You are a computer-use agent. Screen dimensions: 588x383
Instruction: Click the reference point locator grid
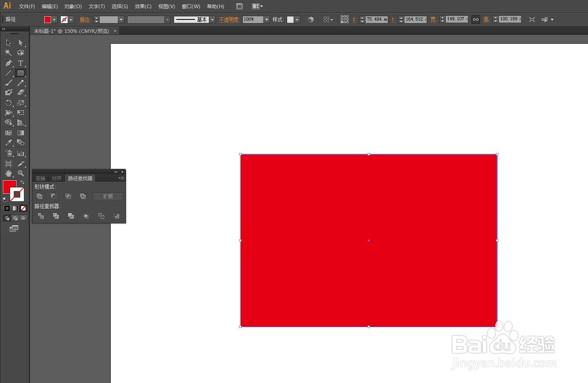pyautogui.click(x=344, y=19)
